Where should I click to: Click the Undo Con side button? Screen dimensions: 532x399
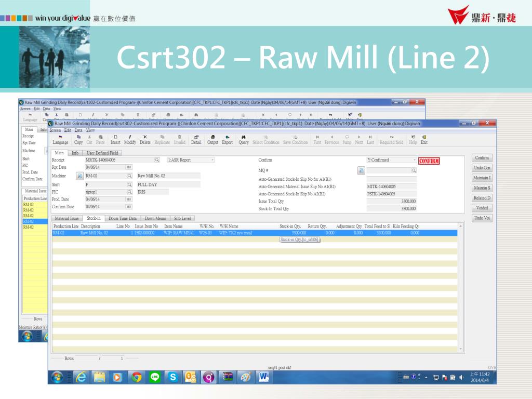482,168
